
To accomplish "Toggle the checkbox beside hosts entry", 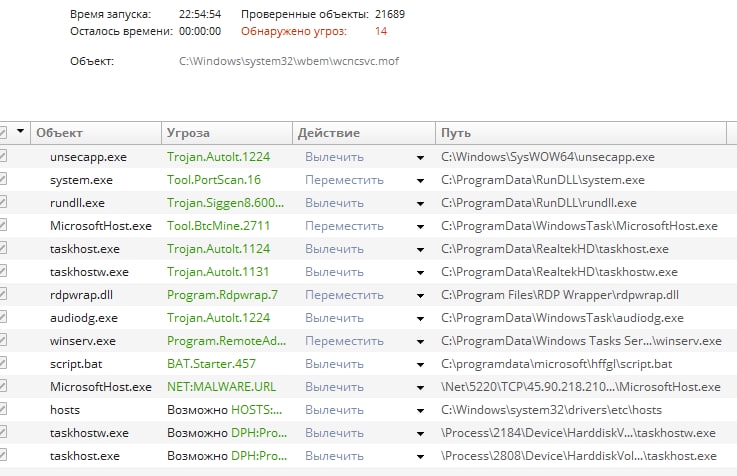I will pyautogui.click(x=2, y=410).
